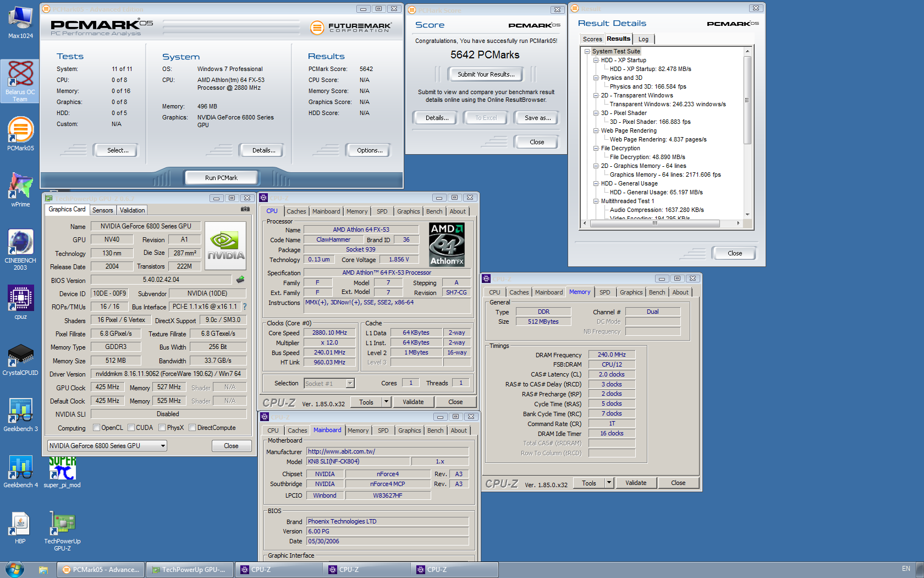Open super_pi_mod desktop icon
Viewport: 924px width, 578px height.
tap(62, 471)
